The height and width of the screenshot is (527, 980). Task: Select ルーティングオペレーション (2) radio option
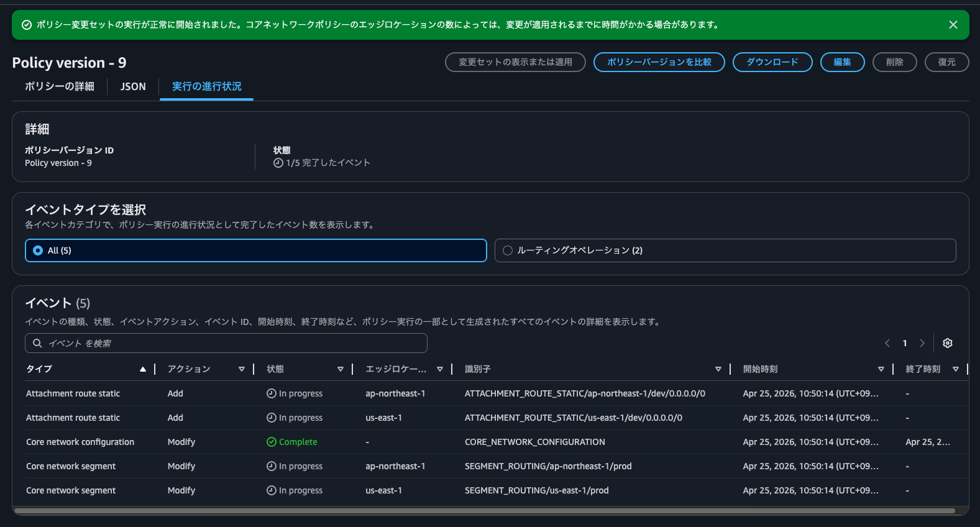(508, 250)
